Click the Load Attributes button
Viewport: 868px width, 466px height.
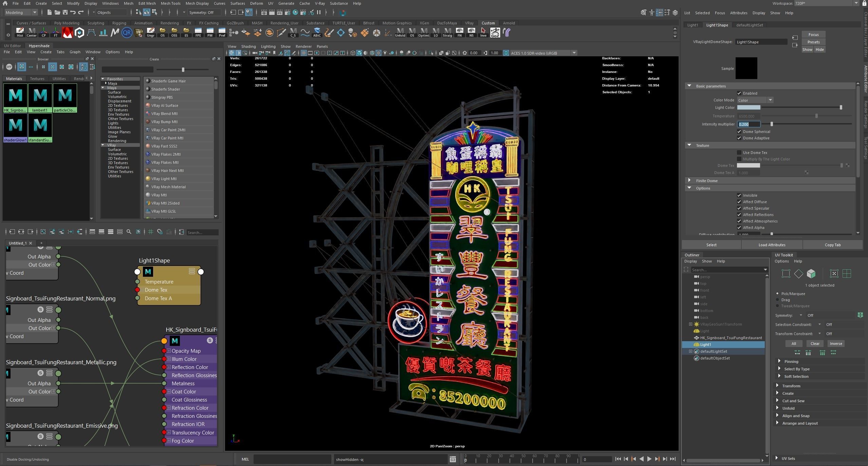coord(772,245)
